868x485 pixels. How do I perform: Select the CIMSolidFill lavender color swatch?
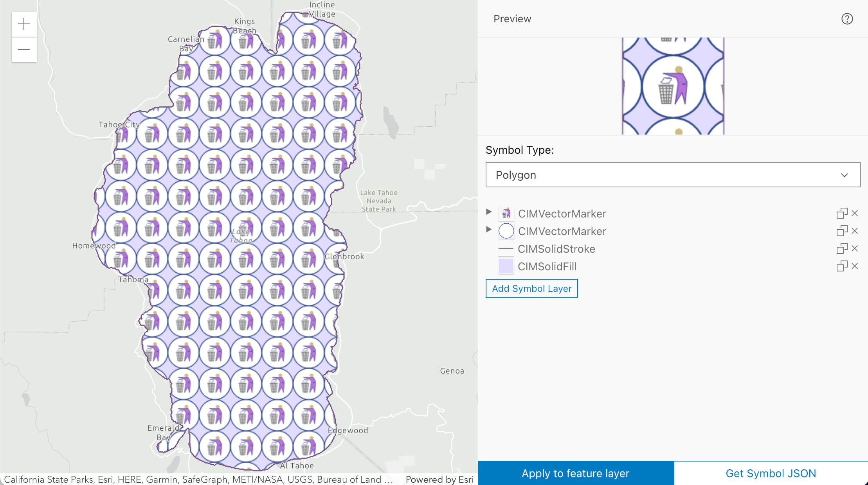tap(506, 266)
